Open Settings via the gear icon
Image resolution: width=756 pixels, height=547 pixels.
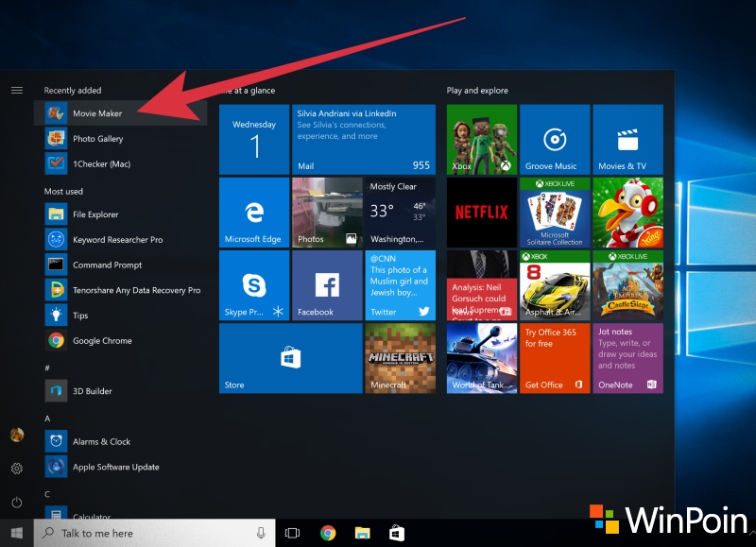point(17,469)
